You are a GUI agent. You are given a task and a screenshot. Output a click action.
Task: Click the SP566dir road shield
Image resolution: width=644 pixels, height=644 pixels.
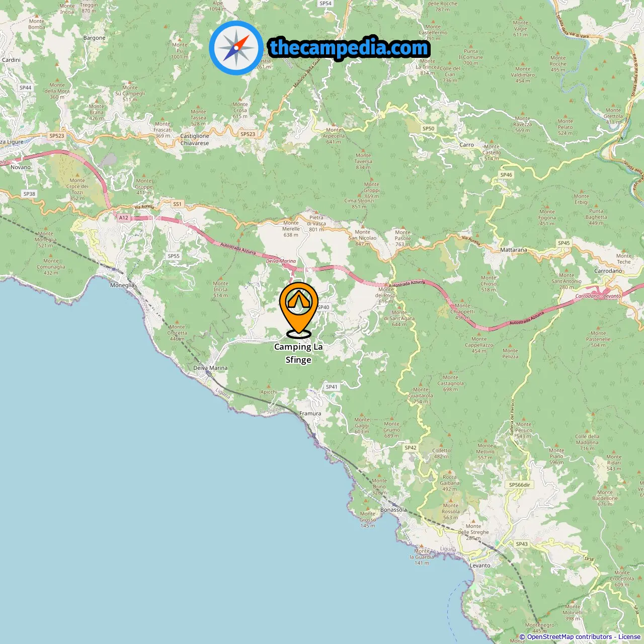tap(520, 485)
